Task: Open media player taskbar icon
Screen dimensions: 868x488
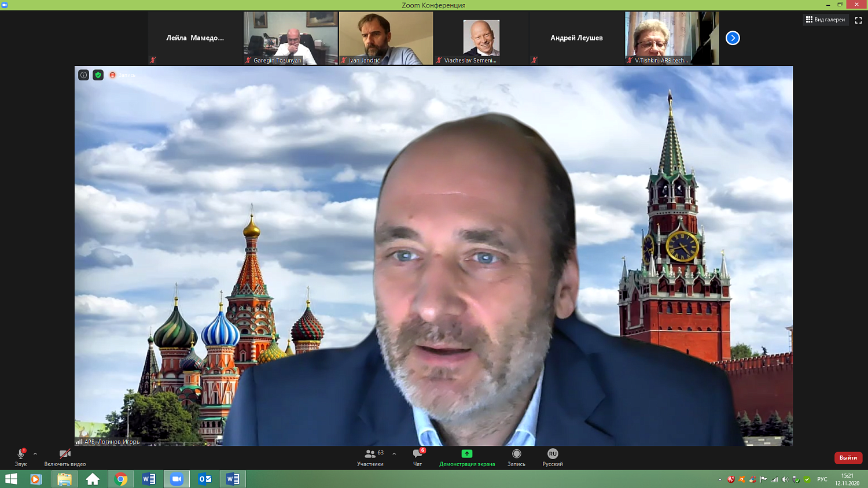Action: (x=36, y=479)
